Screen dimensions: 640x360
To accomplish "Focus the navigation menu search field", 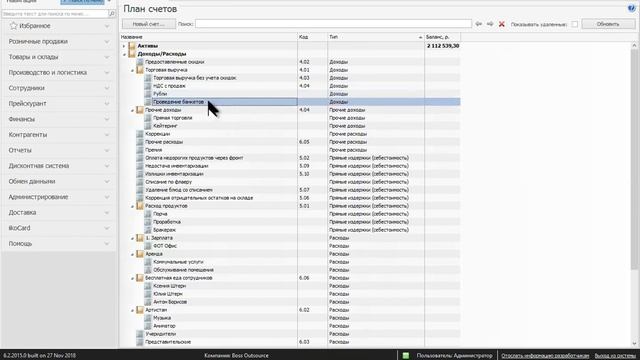I will click(x=55, y=13).
